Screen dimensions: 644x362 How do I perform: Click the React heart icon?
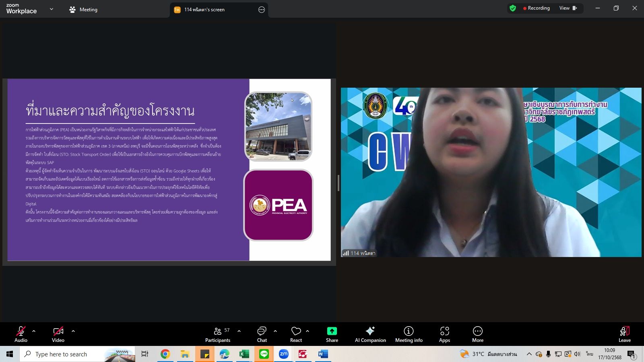(296, 334)
